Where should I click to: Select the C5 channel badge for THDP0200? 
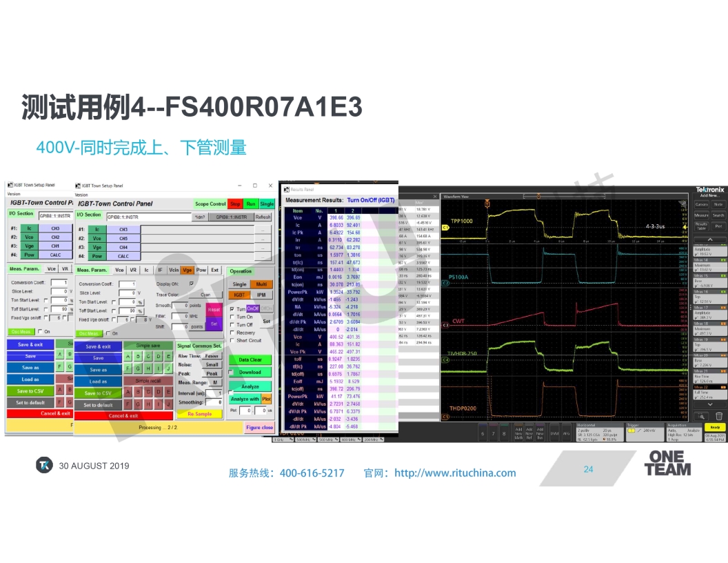[x=445, y=417]
